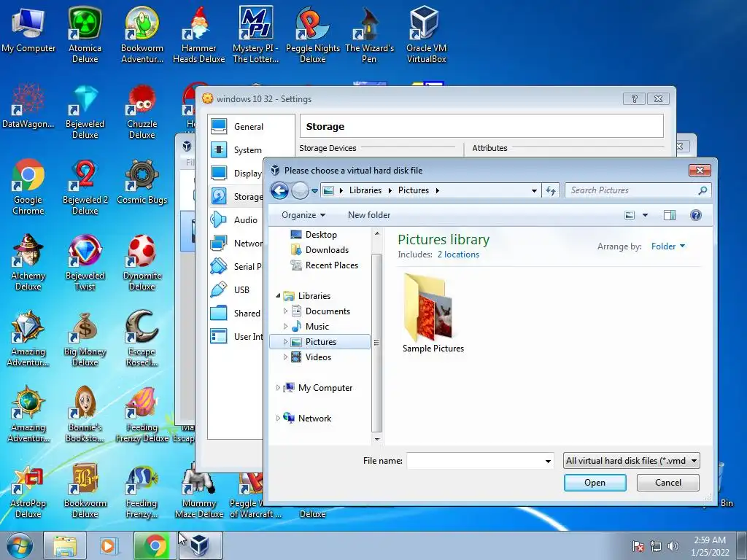Open the change view dropdown arrow
Viewport: 747px width, 560px height.
click(x=645, y=215)
